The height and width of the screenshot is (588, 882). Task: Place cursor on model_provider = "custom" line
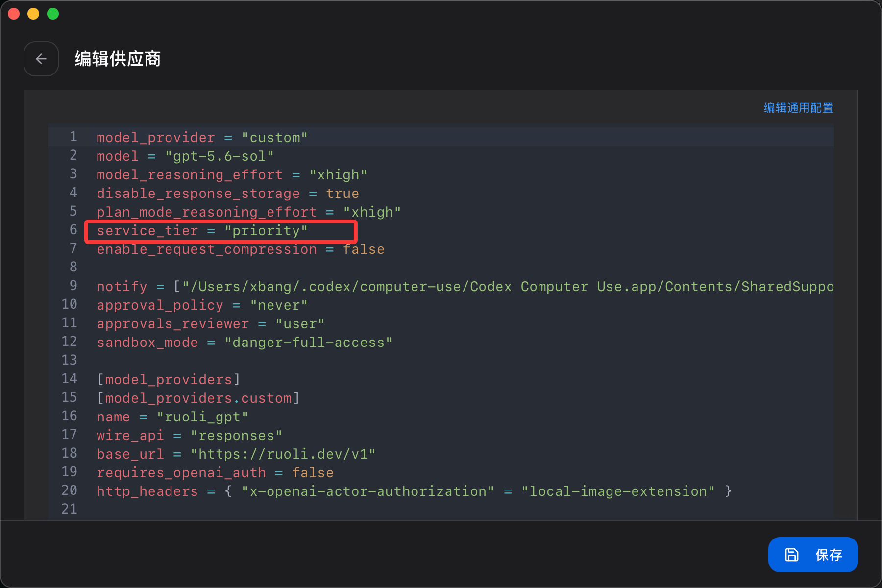[202, 137]
